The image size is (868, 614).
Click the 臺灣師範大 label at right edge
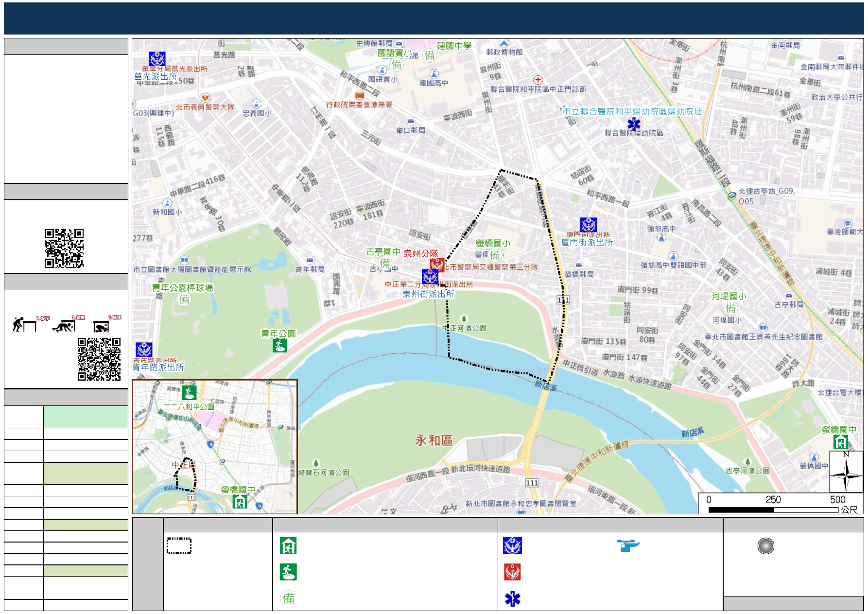pos(845,232)
